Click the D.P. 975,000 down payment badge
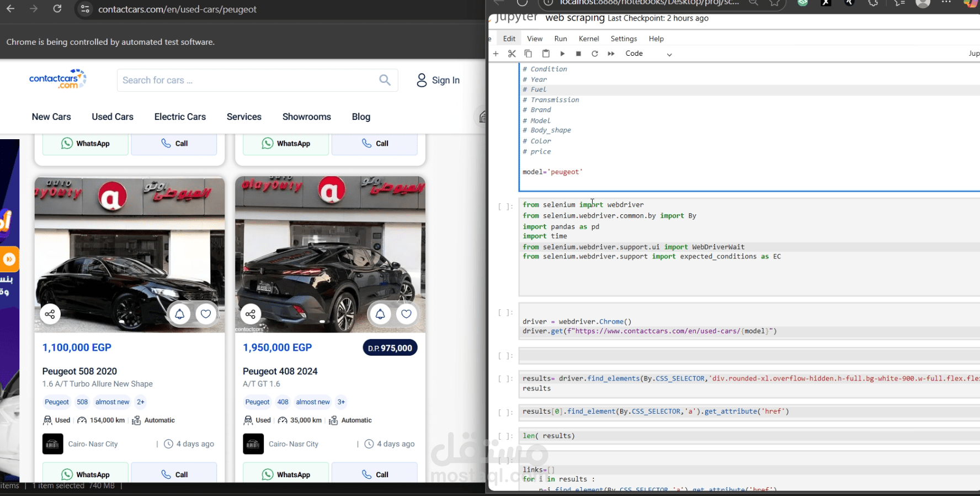The height and width of the screenshot is (496, 980). click(x=390, y=348)
